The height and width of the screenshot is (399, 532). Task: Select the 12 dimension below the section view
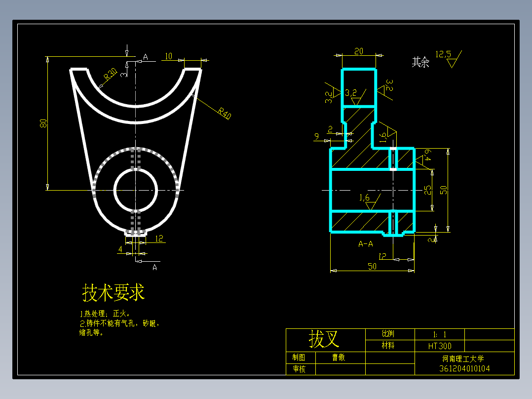[x=382, y=256]
